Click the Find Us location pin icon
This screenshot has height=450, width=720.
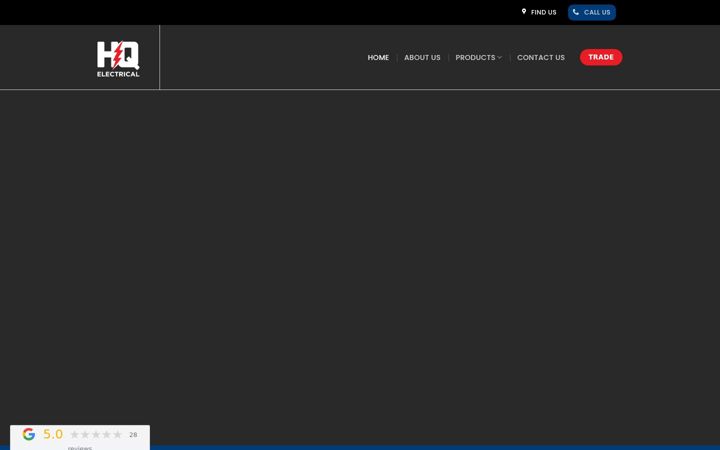coord(524,11)
